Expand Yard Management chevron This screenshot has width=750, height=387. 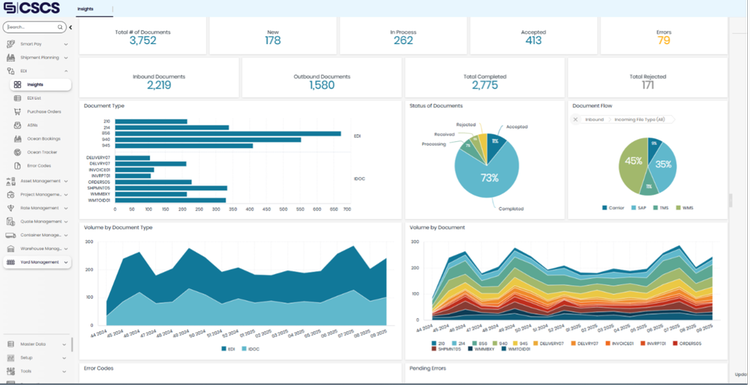tap(66, 263)
